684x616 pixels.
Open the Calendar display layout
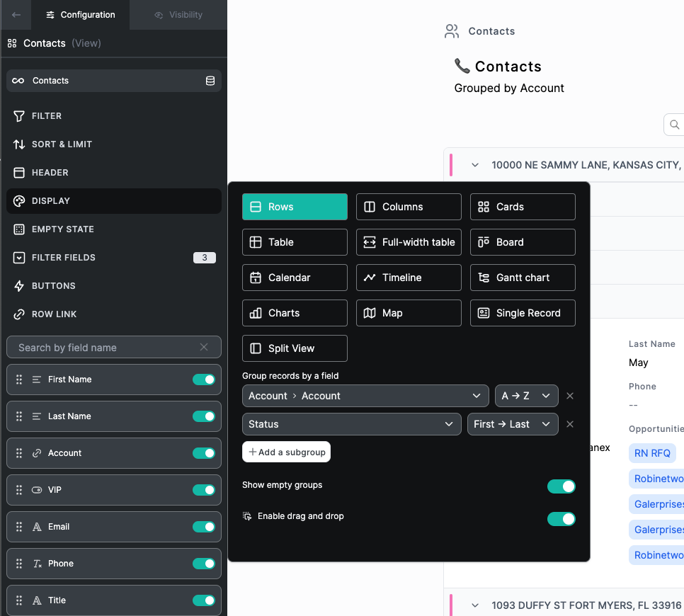tap(295, 277)
